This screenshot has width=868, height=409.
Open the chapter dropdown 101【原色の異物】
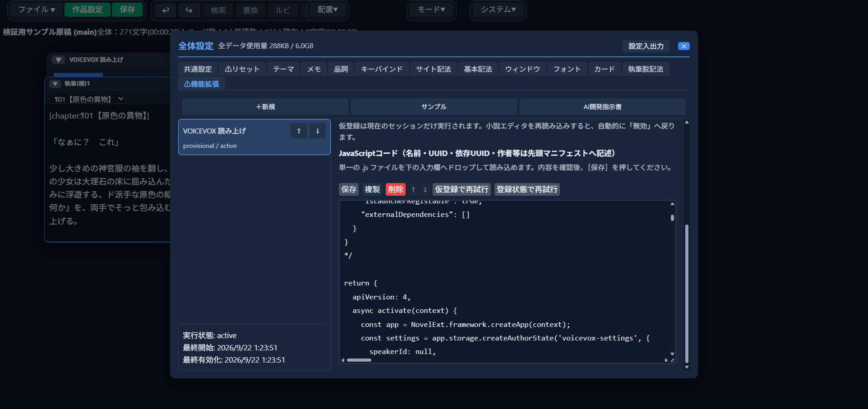88,99
